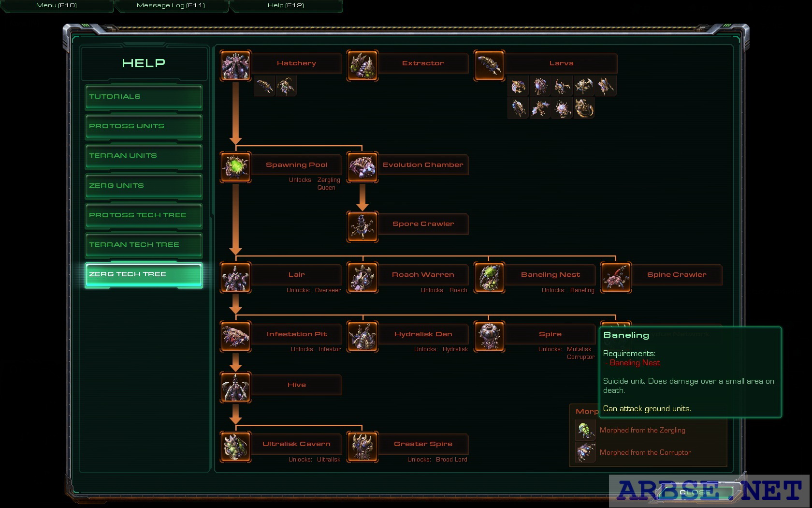Click 'Morphed from the Zergling' text
Screen dimensions: 812x508
point(642,430)
